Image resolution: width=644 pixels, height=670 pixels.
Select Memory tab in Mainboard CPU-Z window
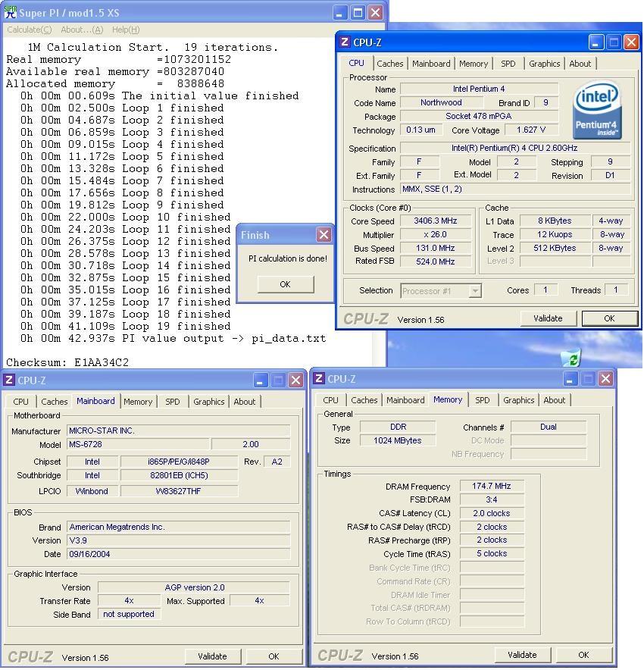[138, 402]
